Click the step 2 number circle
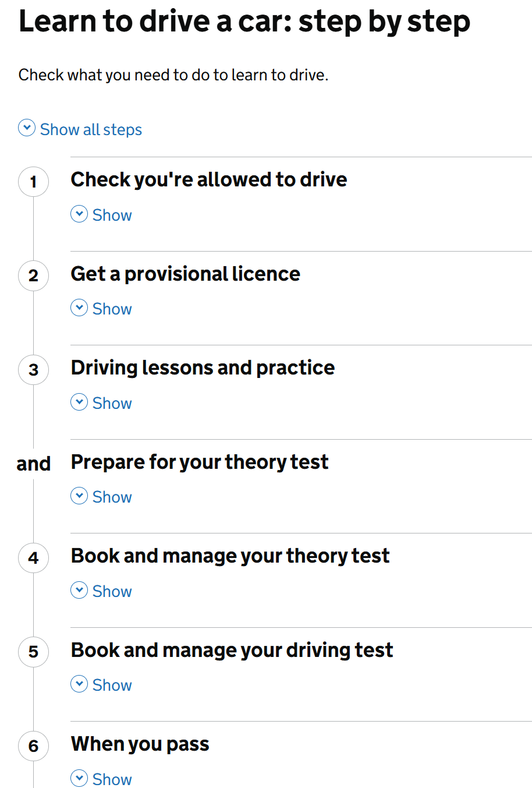Screen dimensions: 532x788 tap(33, 275)
